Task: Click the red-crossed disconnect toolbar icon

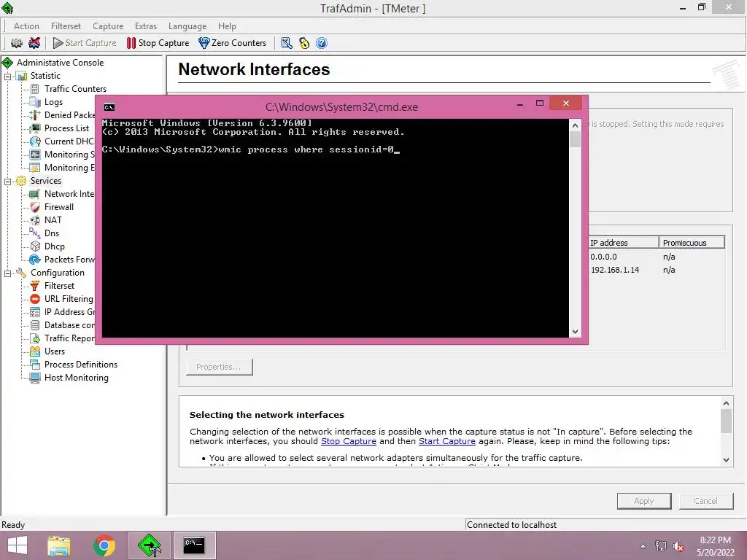Action: (x=34, y=43)
